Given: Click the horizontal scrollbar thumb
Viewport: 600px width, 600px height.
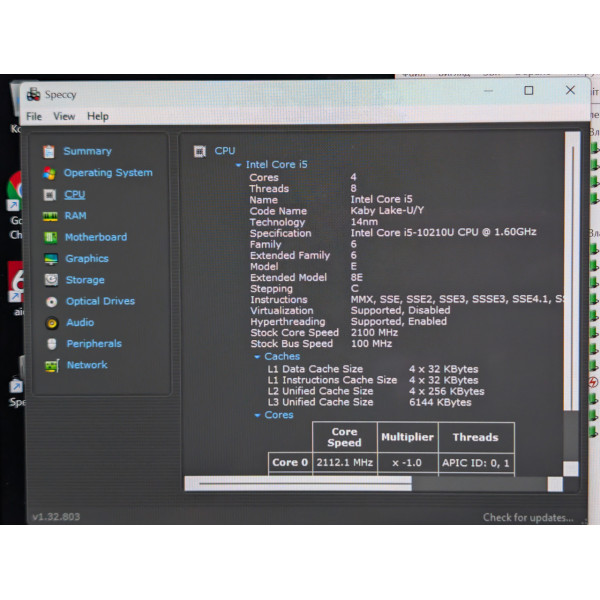Looking at the screenshot, I should 298,484.
